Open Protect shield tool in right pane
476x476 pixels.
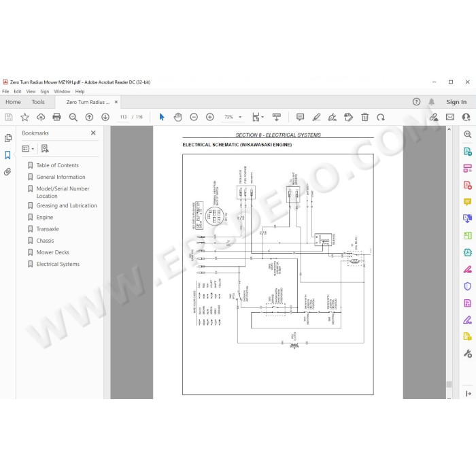click(x=468, y=286)
